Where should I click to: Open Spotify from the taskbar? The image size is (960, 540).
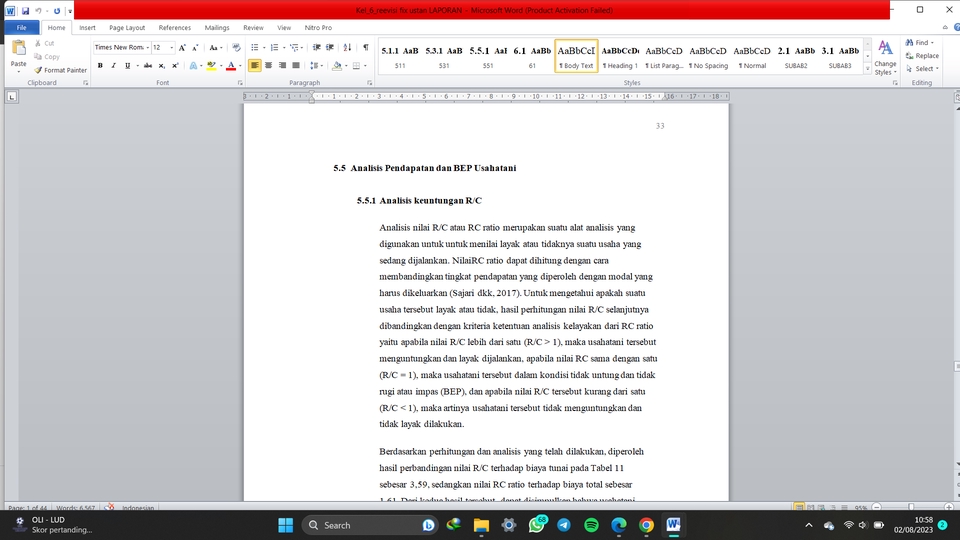(x=591, y=525)
